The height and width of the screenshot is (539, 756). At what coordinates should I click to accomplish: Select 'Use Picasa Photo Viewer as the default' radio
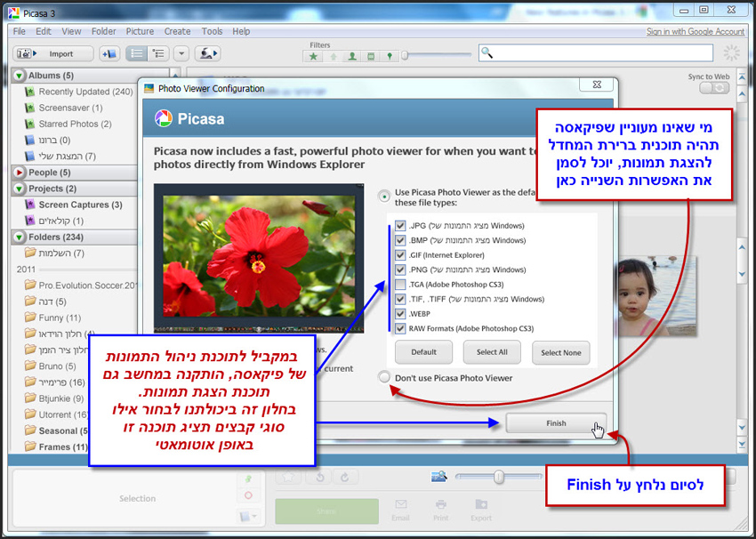click(x=384, y=197)
